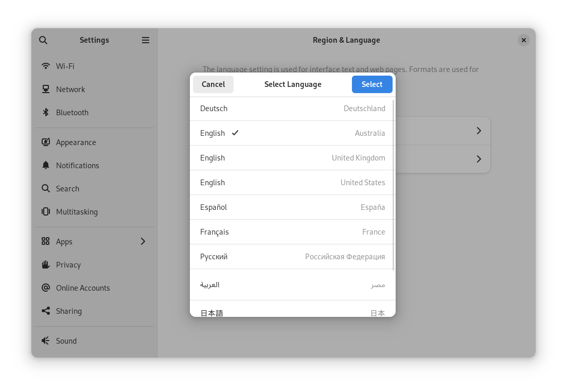The image size is (567, 392).
Task: Open the first settings row chevron arrow
Action: pyautogui.click(x=479, y=131)
